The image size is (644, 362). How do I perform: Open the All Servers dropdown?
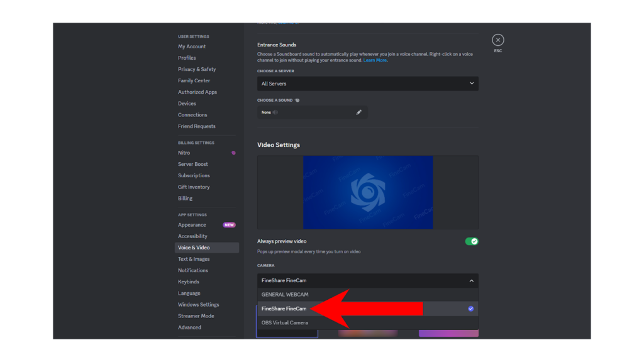coord(367,84)
